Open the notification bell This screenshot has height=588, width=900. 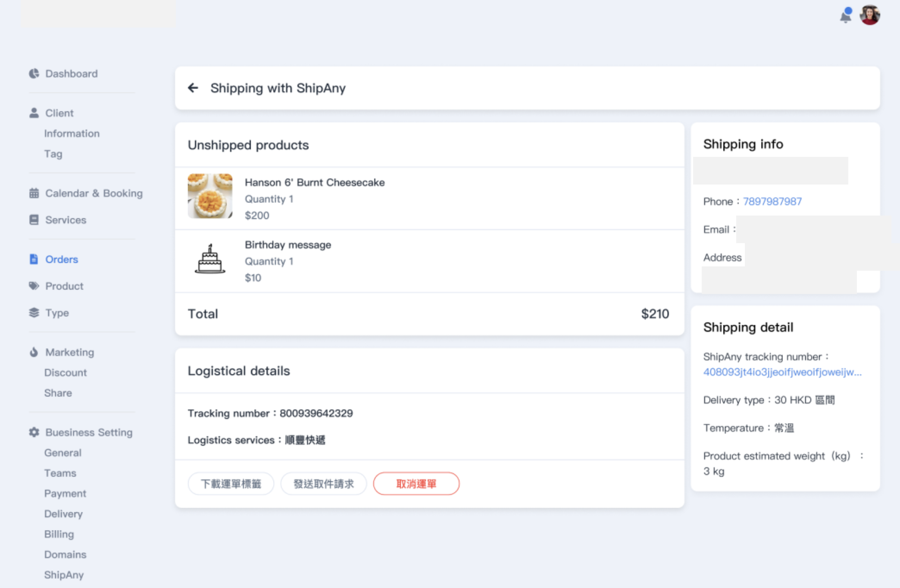click(846, 16)
